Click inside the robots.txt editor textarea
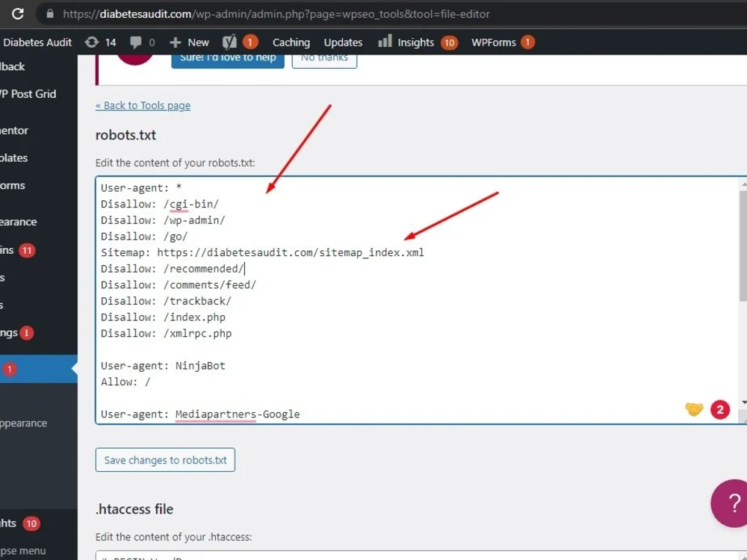The width and height of the screenshot is (747, 560). pos(418,300)
